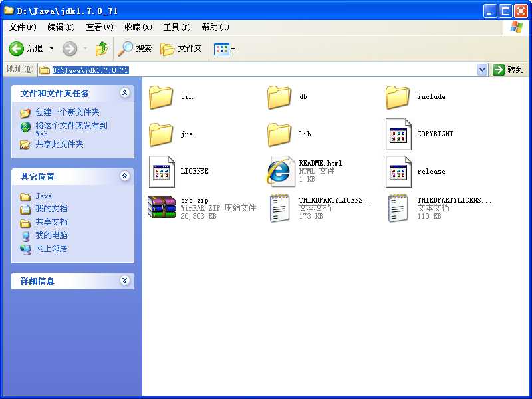Image resolution: width=532 pixels, height=399 pixels.
Task: Open the Tools (工具) menu
Action: pos(177,27)
